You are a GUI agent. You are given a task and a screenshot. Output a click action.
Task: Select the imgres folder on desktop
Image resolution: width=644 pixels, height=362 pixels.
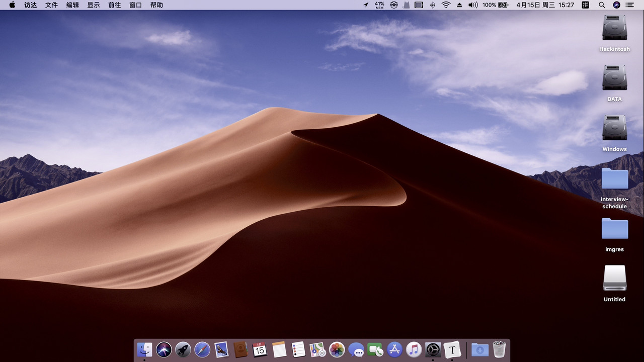pyautogui.click(x=614, y=229)
